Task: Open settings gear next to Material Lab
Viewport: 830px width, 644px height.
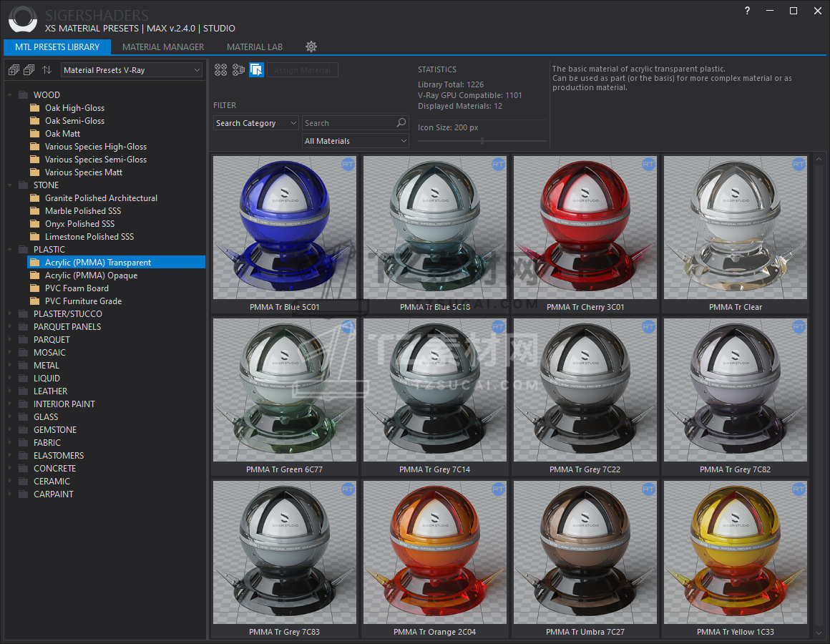Action: click(311, 47)
